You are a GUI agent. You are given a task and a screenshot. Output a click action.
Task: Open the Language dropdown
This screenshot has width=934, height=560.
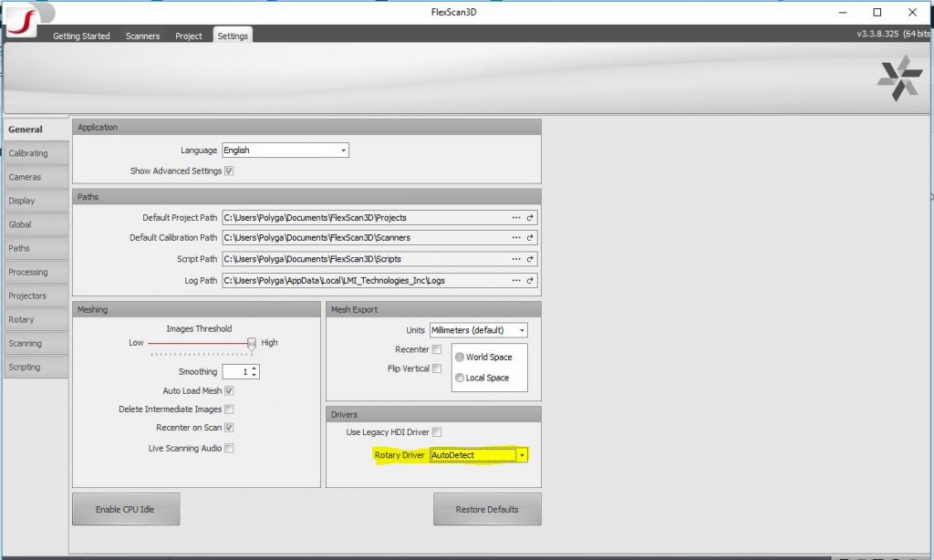[285, 150]
